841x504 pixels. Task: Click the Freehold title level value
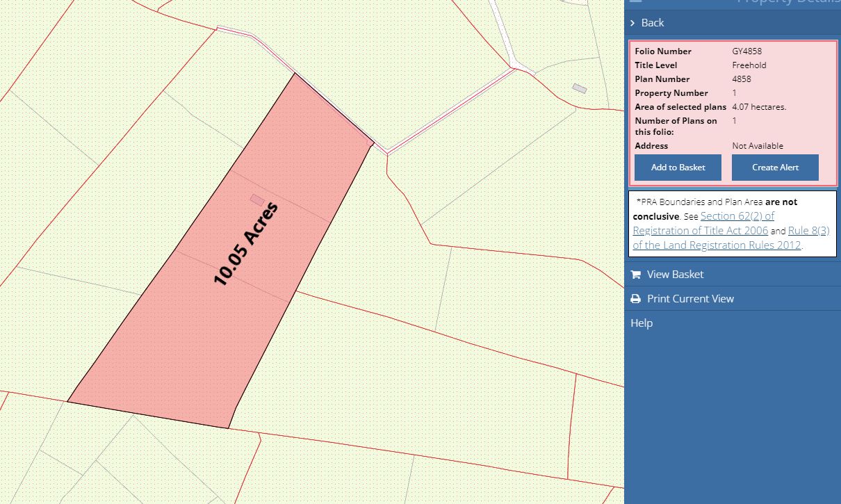749,65
